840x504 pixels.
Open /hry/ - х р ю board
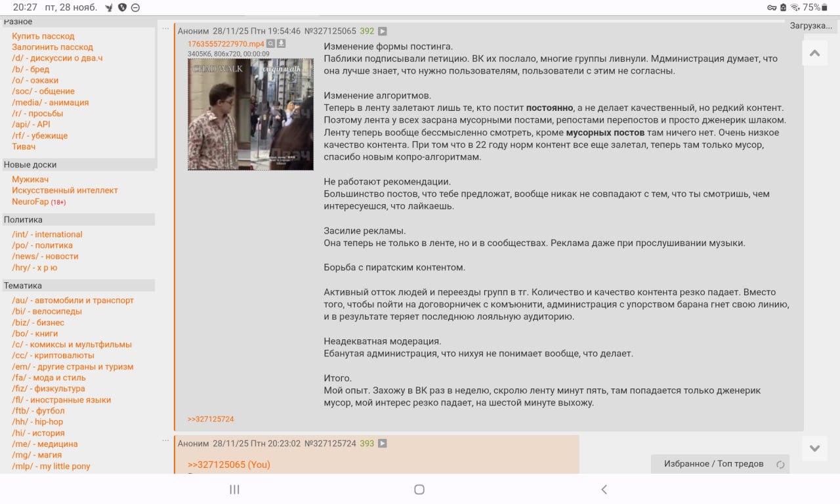click(34, 268)
